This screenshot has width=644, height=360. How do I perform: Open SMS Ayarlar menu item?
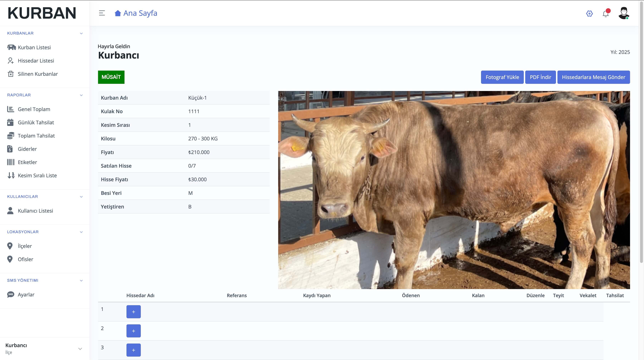(x=26, y=295)
